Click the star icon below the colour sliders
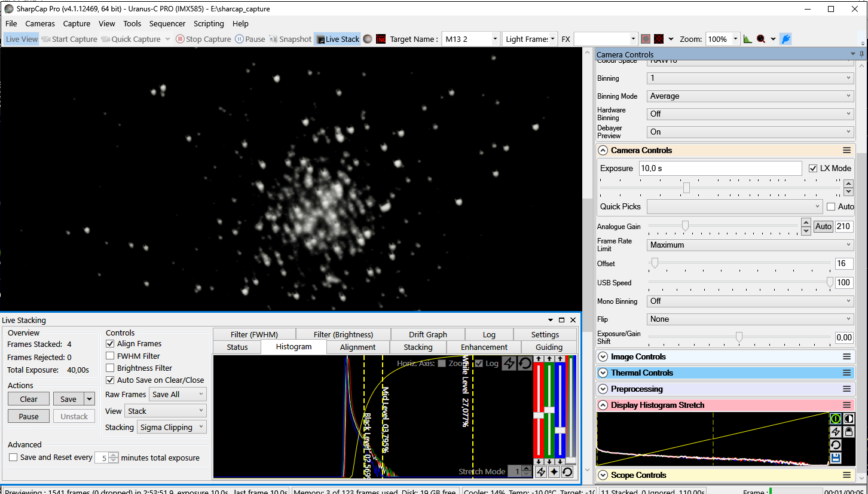The image size is (868, 494). pos(554,472)
